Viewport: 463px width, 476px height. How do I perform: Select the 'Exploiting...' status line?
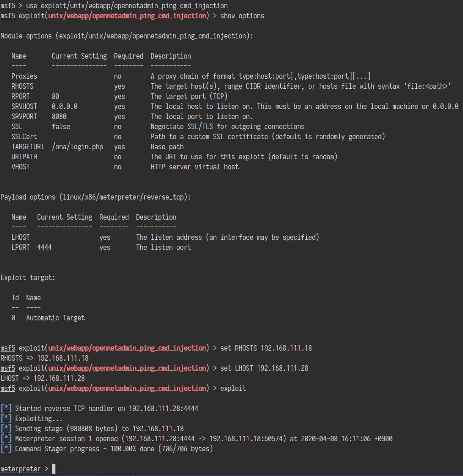click(32, 418)
